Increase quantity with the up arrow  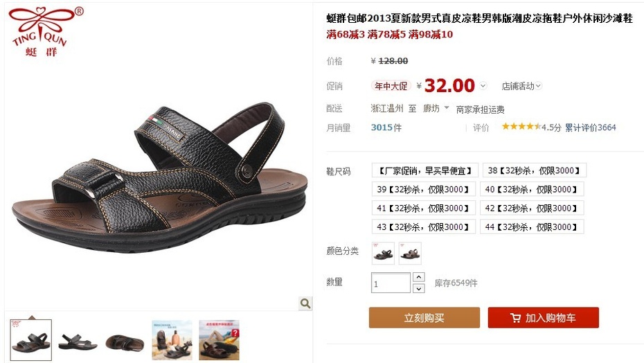(418, 277)
